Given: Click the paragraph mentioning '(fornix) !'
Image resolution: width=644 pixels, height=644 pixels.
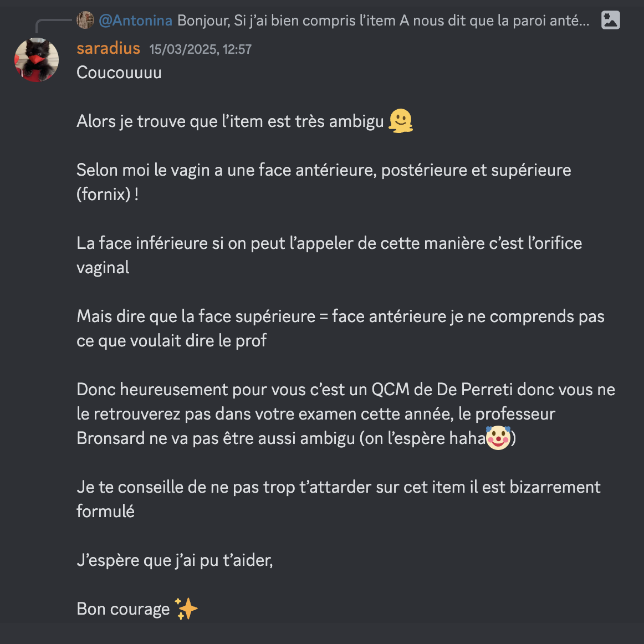Looking at the screenshot, I should [x=324, y=182].
